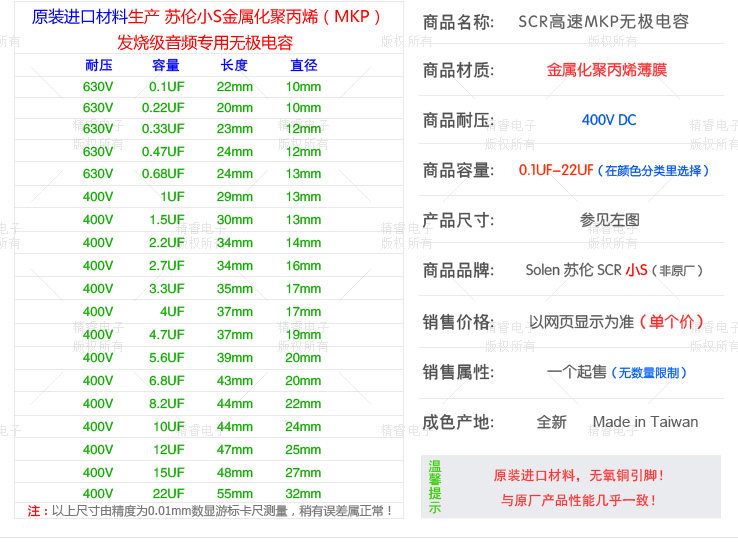Click the 无数量限制 blue note
Screen dimensions: 738x545
(649, 373)
